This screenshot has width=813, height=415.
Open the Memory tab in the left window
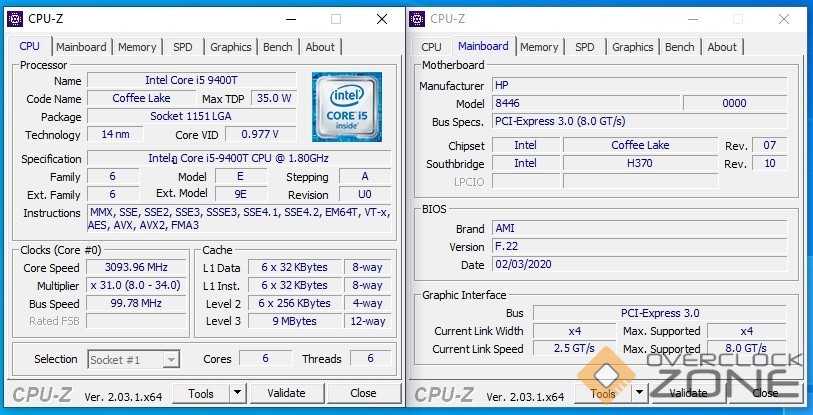pos(137,47)
